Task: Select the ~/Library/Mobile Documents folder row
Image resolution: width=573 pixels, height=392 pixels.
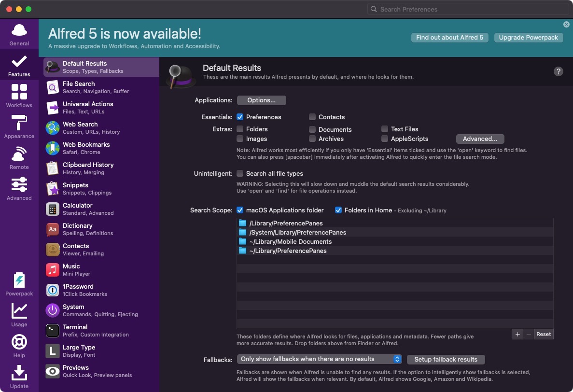Action: tap(395, 241)
